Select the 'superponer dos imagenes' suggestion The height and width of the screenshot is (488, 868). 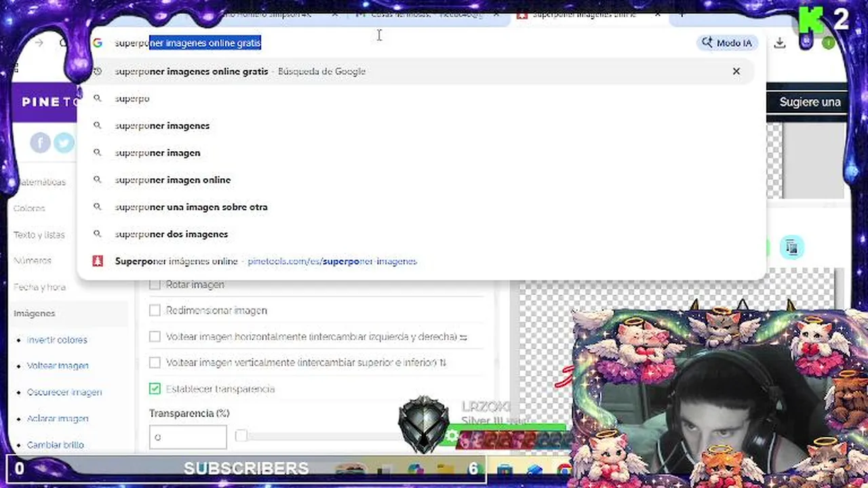click(172, 234)
